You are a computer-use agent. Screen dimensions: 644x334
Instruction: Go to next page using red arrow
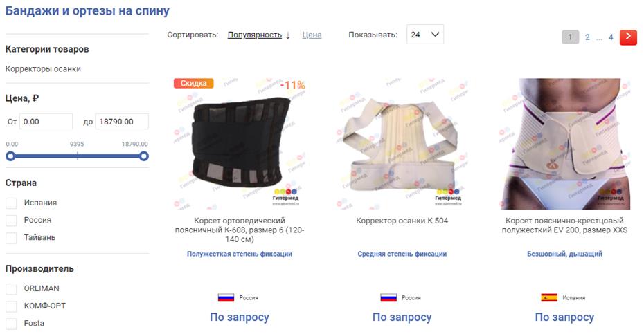coord(628,37)
